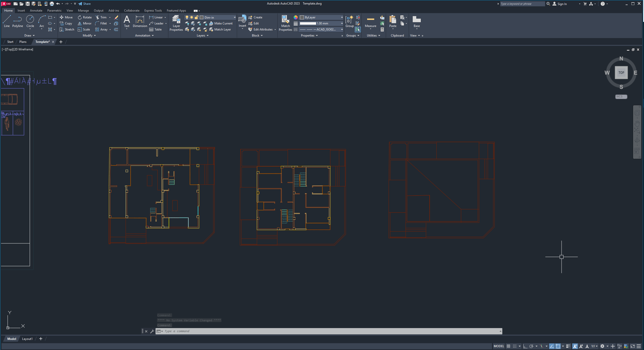Click the Share button
Image resolution: width=644 pixels, height=350 pixels.
click(84, 4)
